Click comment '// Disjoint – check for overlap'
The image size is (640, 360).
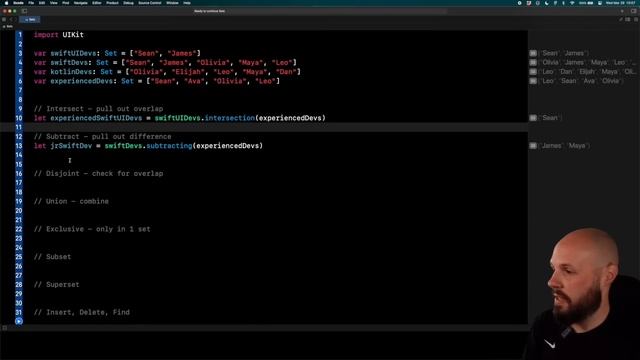98,173
